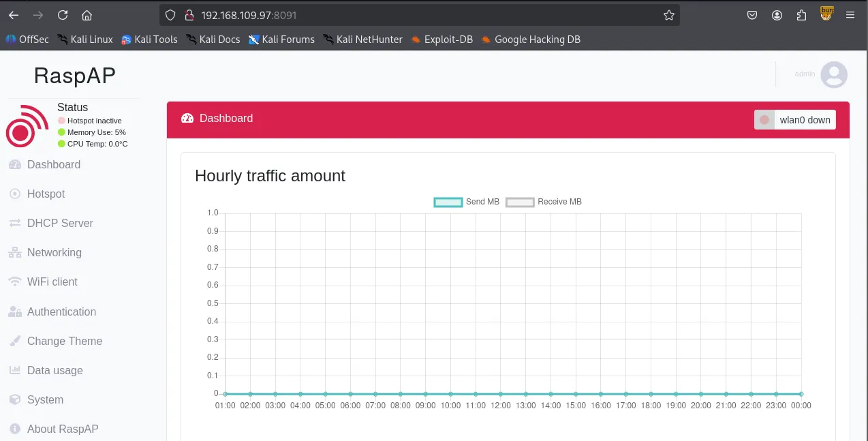
Task: Open the About RaspAP page
Action: 63,429
